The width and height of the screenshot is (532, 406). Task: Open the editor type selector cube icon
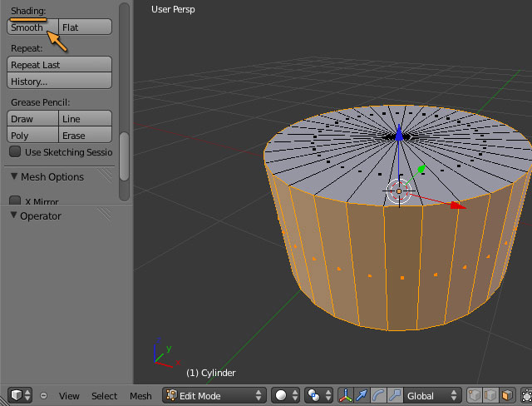click(19, 396)
